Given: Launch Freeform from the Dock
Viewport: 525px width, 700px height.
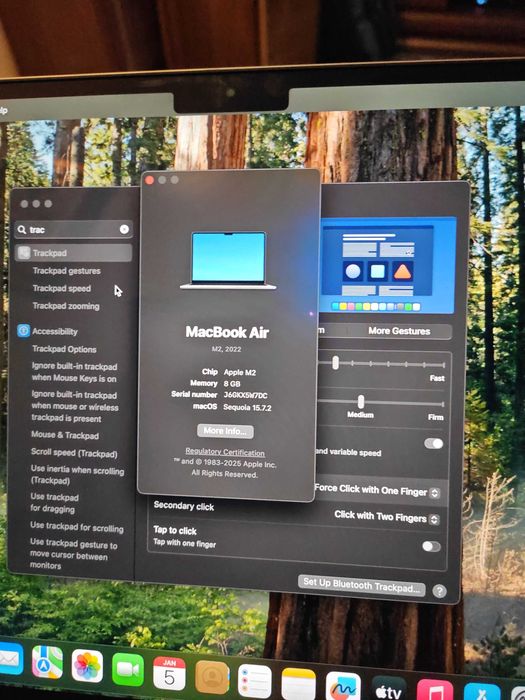Looking at the screenshot, I should [343, 687].
